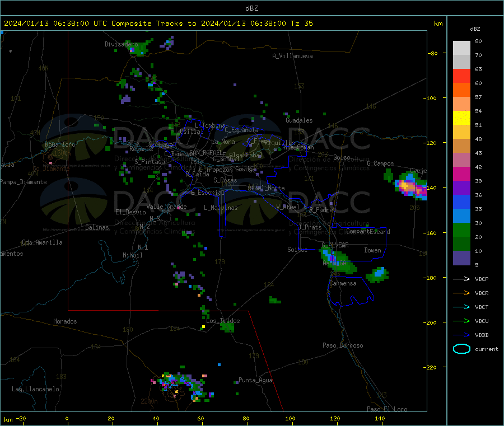Click the blue VBBB arrow legend icon
The width and height of the screenshot is (504, 426).
tap(461, 335)
